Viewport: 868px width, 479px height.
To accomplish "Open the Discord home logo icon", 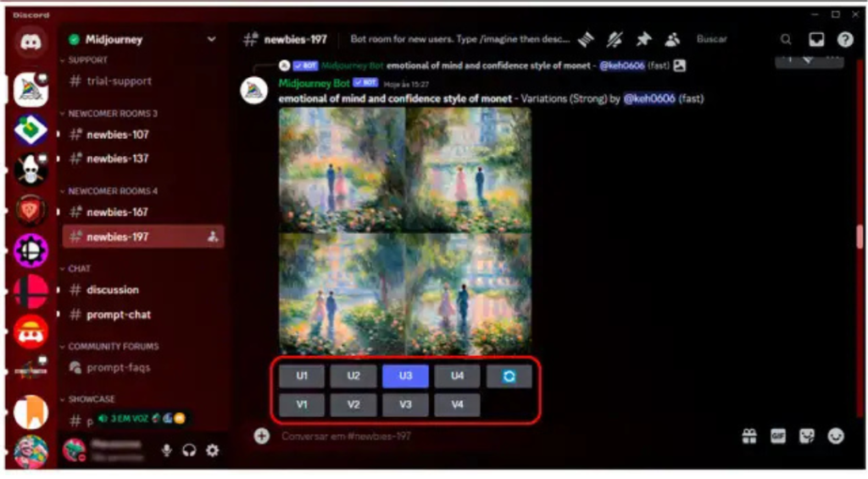I will [31, 42].
